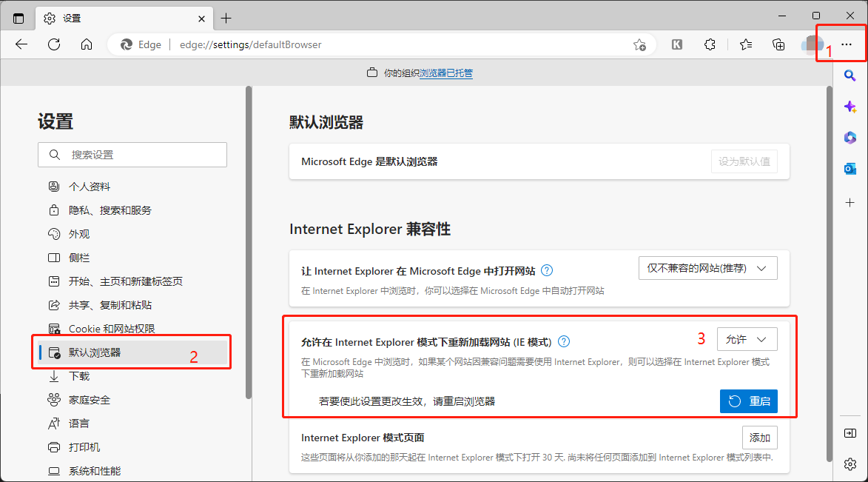Select 个人资料 in settings menu
This screenshot has width=868, height=482.
(89, 187)
